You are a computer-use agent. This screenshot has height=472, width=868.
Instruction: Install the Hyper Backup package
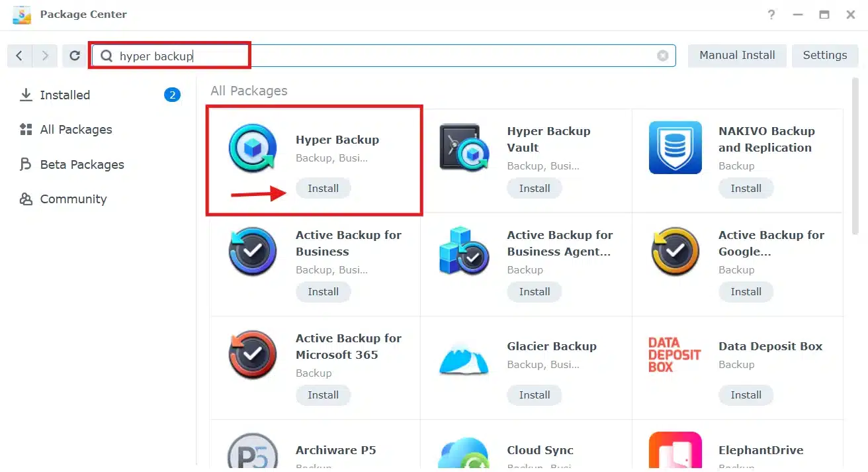click(323, 189)
